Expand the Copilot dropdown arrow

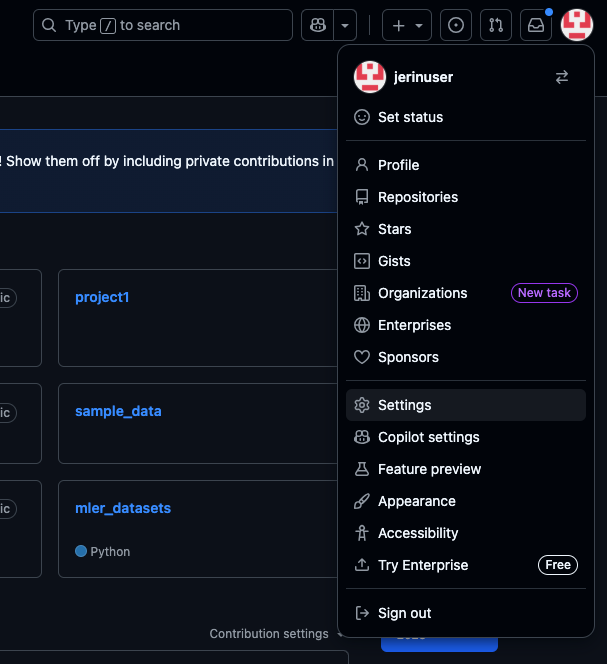click(x=345, y=25)
